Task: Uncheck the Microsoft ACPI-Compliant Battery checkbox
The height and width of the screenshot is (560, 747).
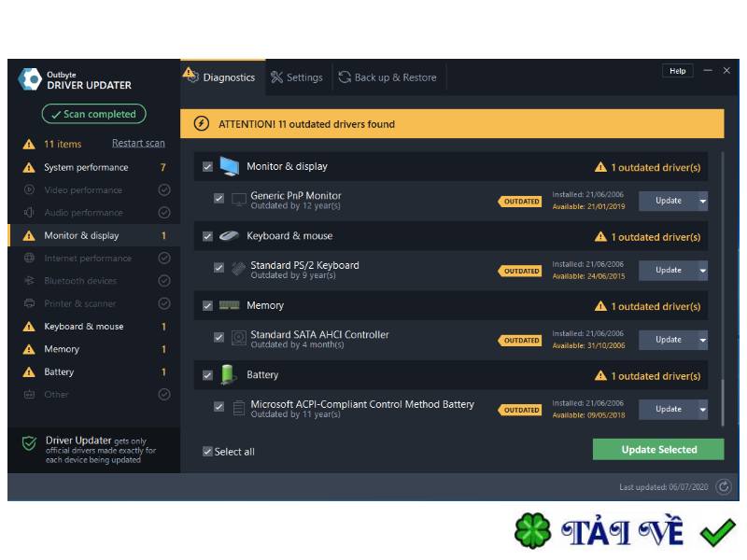Action: (218, 407)
